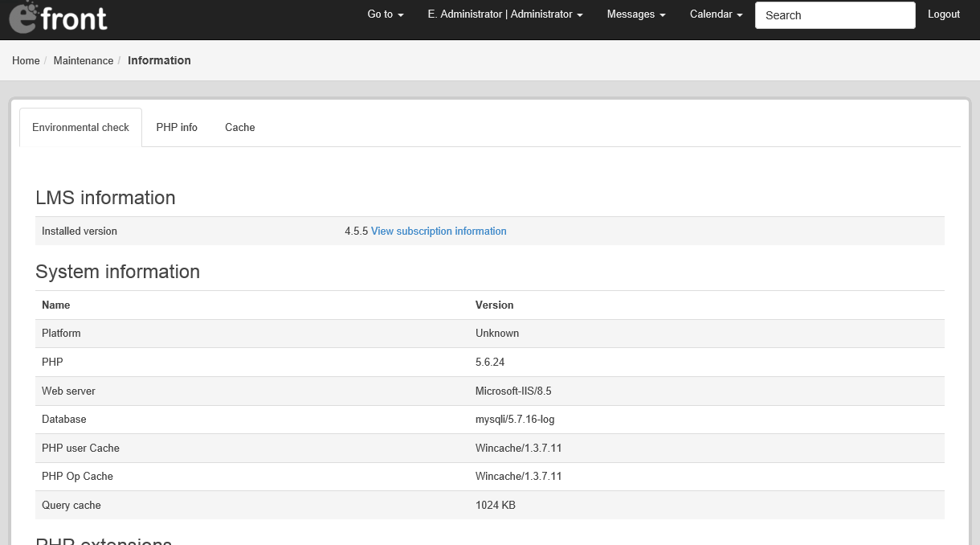Image resolution: width=980 pixels, height=545 pixels.
Task: Click the Query cache row label
Action: 71,505
